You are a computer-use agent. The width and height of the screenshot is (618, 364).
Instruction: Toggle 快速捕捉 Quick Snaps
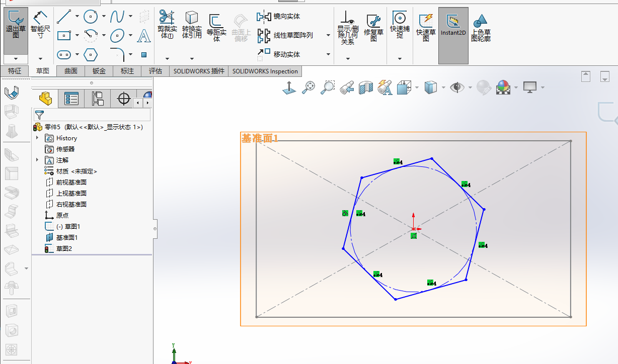coord(400,24)
